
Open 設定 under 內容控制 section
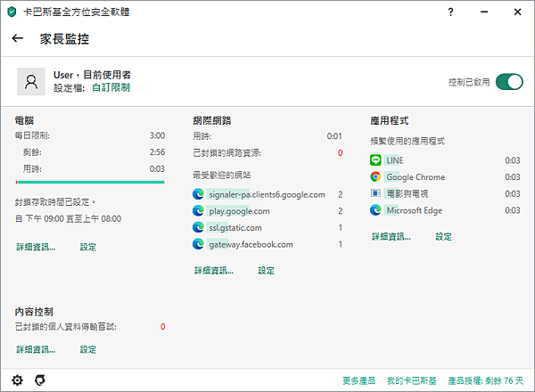click(x=88, y=349)
